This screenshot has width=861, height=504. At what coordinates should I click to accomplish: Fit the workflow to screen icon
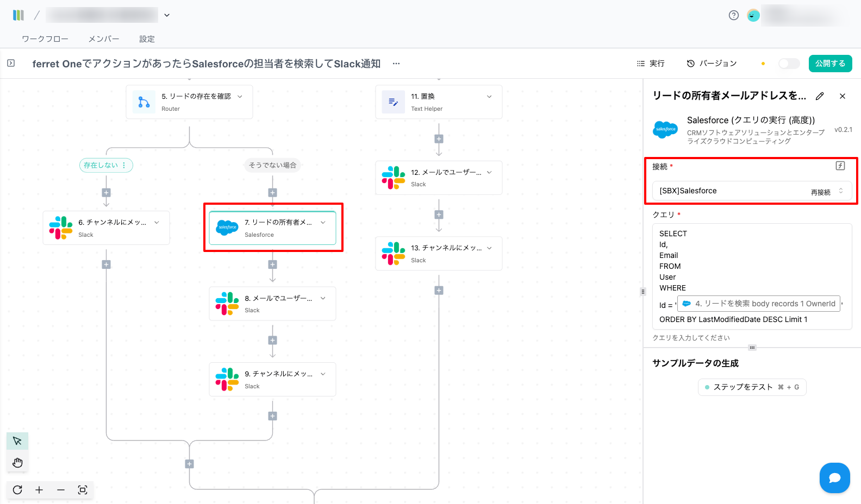point(83,490)
